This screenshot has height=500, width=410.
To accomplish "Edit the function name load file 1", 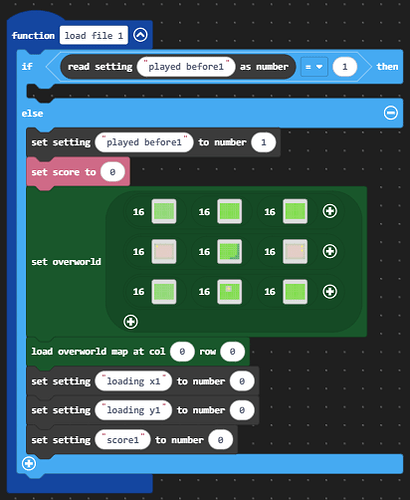I will pyautogui.click(x=94, y=35).
